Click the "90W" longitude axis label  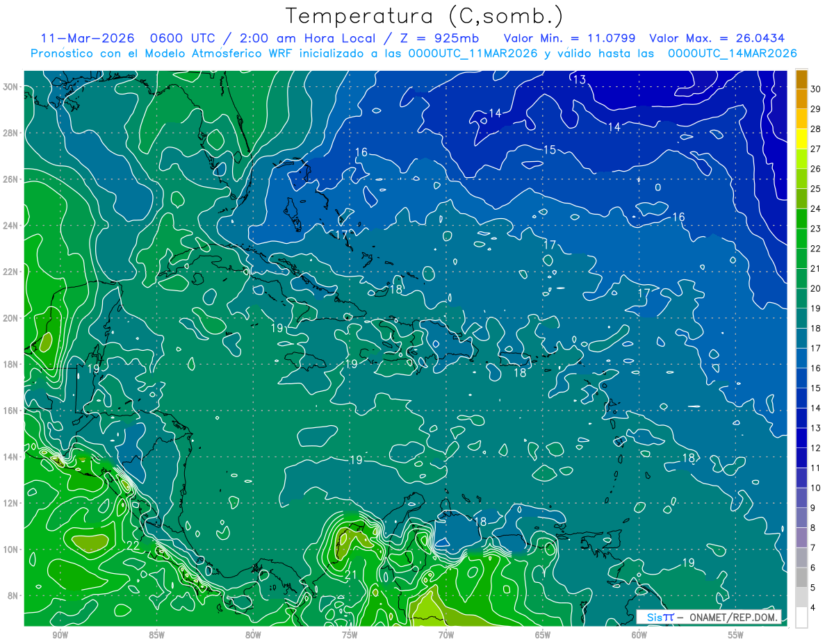click(x=60, y=635)
